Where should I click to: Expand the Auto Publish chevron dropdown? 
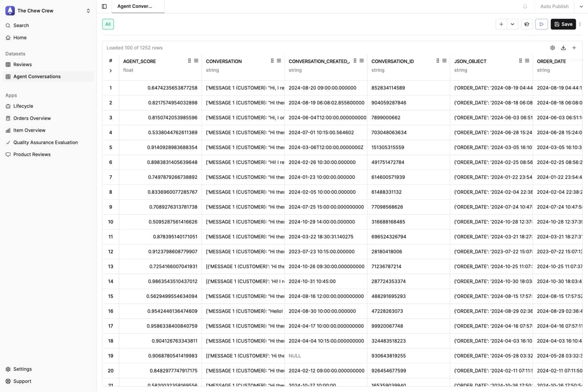click(581, 6)
